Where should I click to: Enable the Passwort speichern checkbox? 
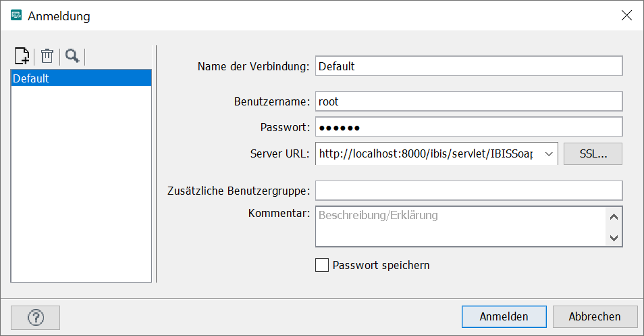322,265
